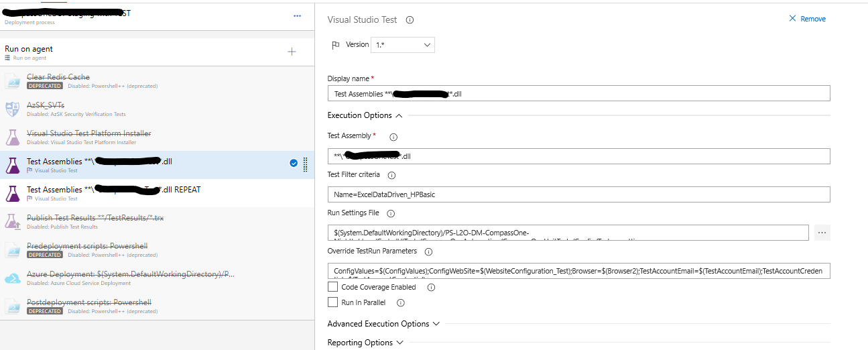Screen dimensions: 868x350
Task: Select the Clear Redis Cache task
Action: [157, 81]
